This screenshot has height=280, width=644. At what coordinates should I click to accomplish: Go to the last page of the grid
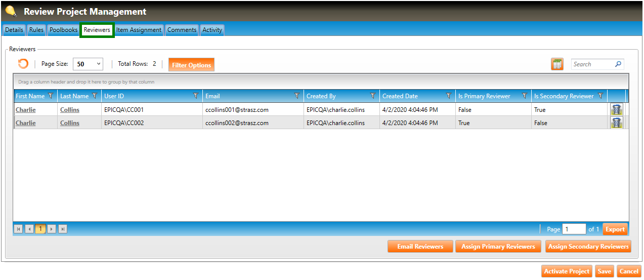pyautogui.click(x=63, y=229)
